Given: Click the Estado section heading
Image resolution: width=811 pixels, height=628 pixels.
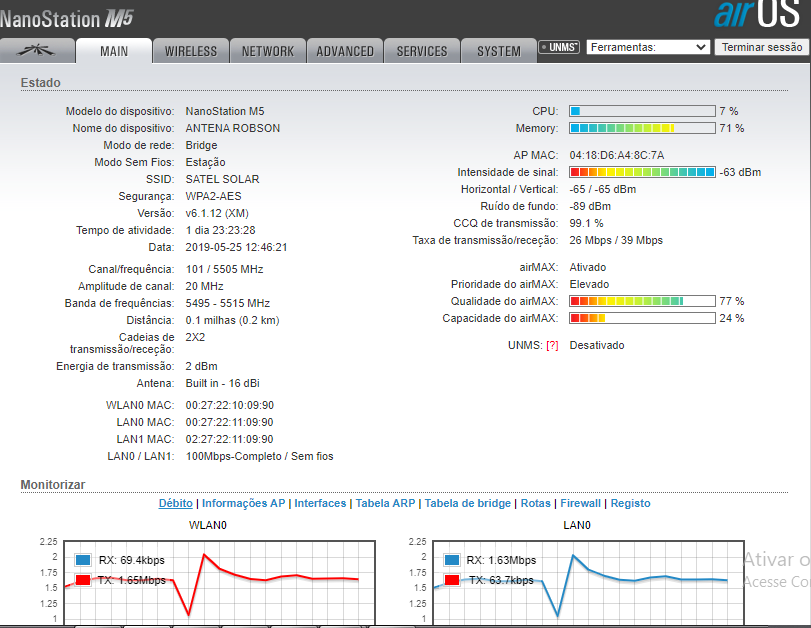Looking at the screenshot, I should 40,83.
